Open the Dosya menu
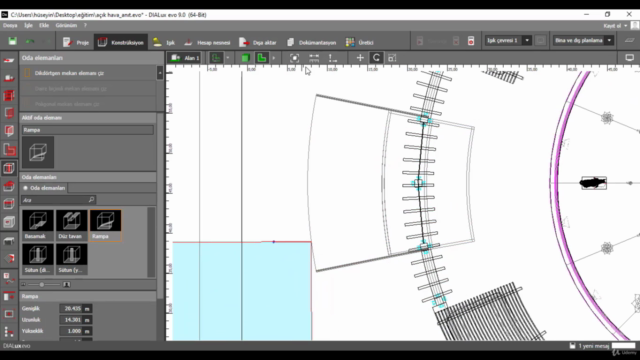The width and height of the screenshot is (640, 360). [x=10, y=25]
